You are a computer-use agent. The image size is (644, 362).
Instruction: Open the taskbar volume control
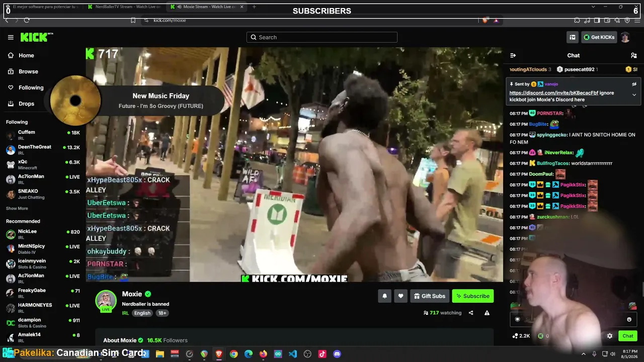pos(613,354)
